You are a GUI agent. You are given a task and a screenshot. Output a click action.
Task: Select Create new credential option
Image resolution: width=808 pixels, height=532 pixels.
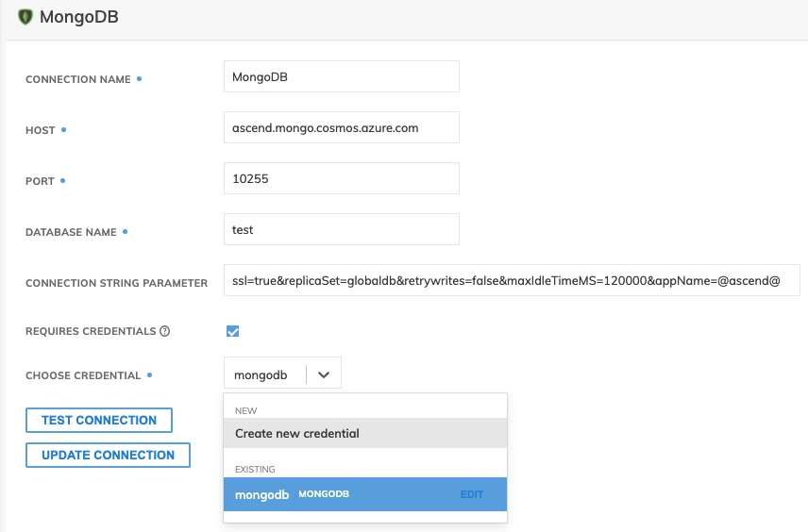coord(365,433)
